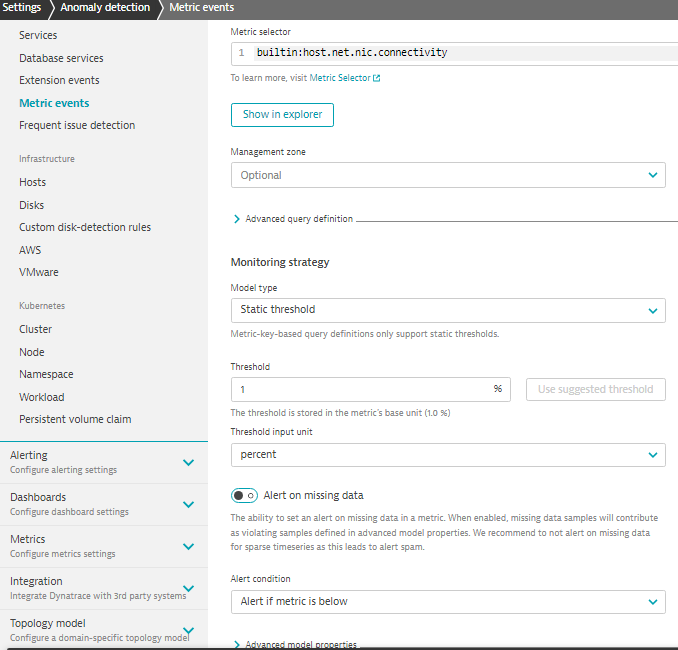Screen dimensions: 678x650
Task: Expand the Metrics settings chevron
Action: click(x=188, y=546)
